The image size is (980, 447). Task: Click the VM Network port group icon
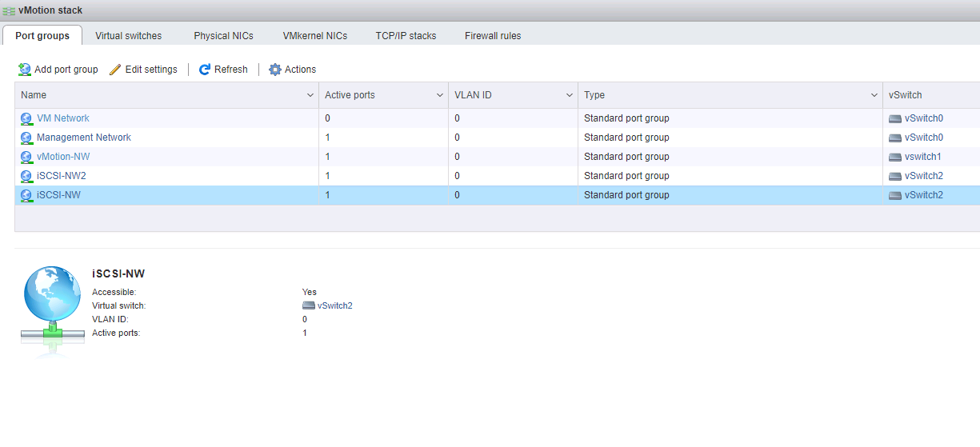(26, 118)
